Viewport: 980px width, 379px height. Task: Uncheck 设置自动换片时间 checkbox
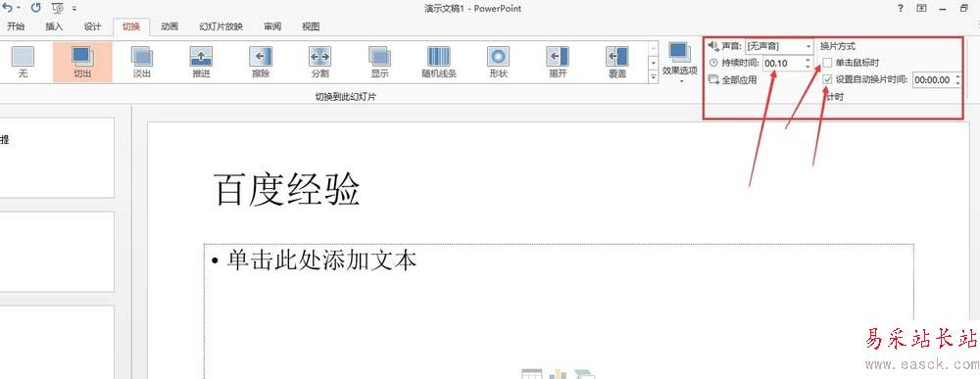[827, 79]
